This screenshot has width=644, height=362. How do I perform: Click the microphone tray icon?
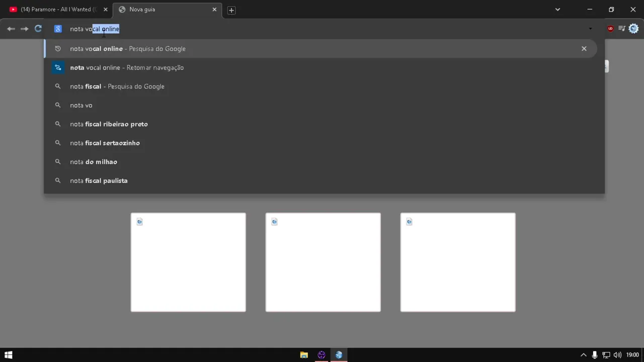[595, 355]
